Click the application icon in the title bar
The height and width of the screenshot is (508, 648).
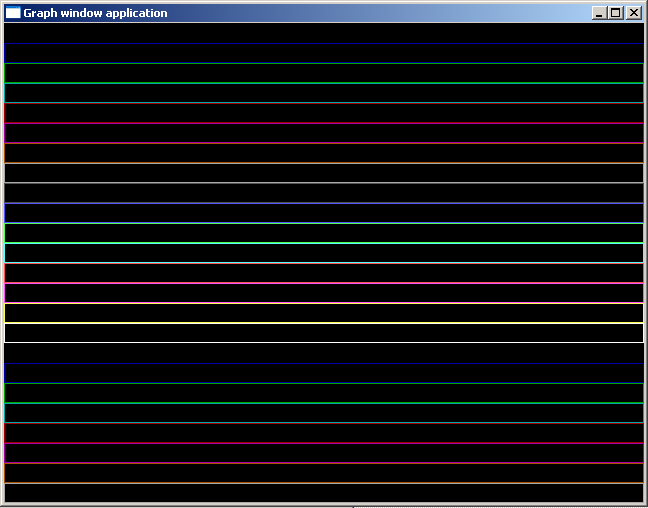coord(13,13)
